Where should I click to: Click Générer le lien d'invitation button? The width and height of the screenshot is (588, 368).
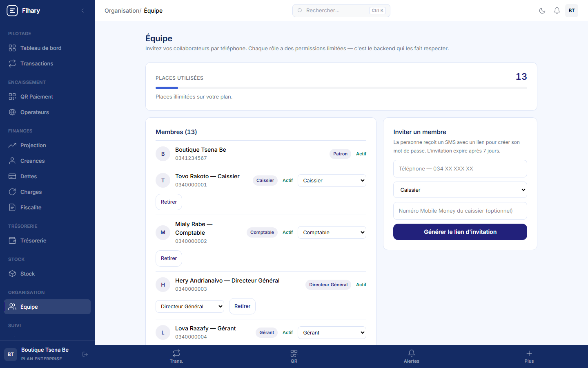tap(460, 232)
